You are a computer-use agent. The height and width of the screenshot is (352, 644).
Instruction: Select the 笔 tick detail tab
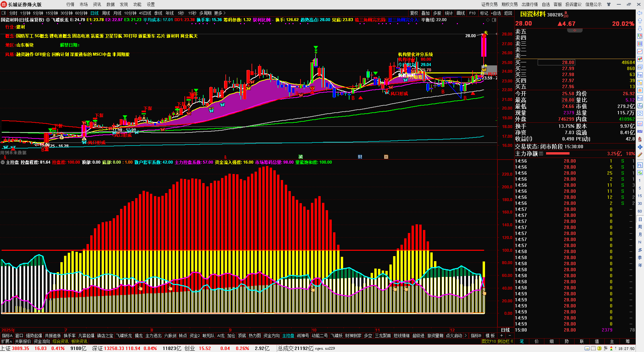point(522,341)
